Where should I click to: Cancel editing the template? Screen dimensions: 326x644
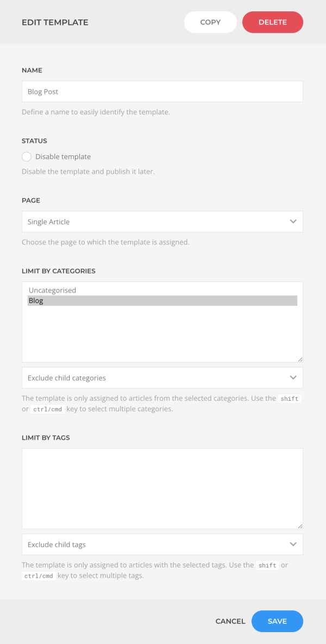[230, 621]
